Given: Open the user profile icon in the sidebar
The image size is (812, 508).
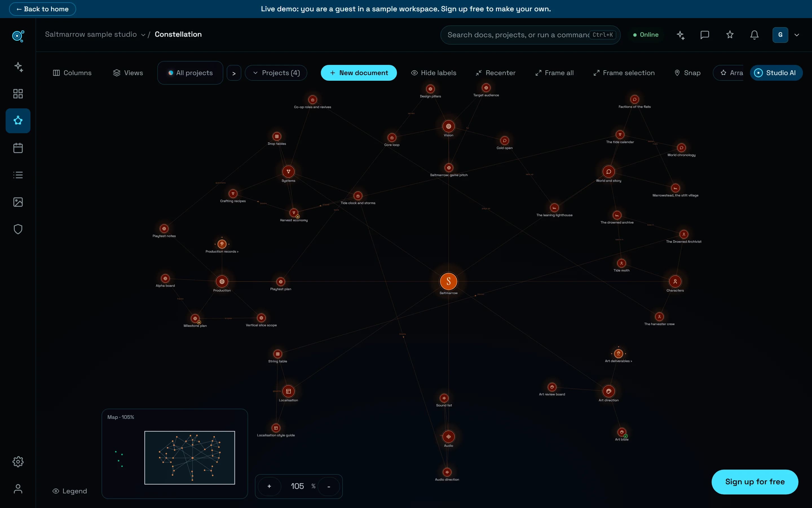Looking at the screenshot, I should [18, 489].
